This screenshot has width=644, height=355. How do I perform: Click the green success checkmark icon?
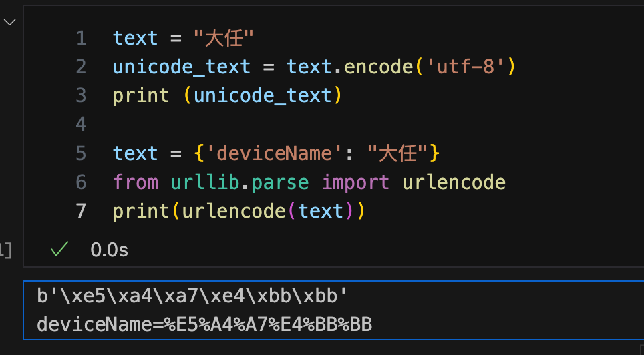[59, 249]
